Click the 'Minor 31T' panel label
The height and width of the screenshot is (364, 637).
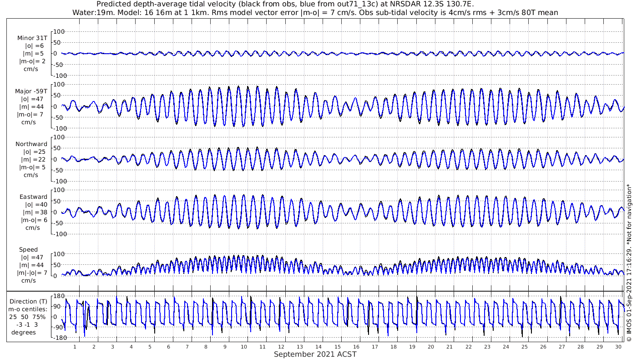[32, 38]
